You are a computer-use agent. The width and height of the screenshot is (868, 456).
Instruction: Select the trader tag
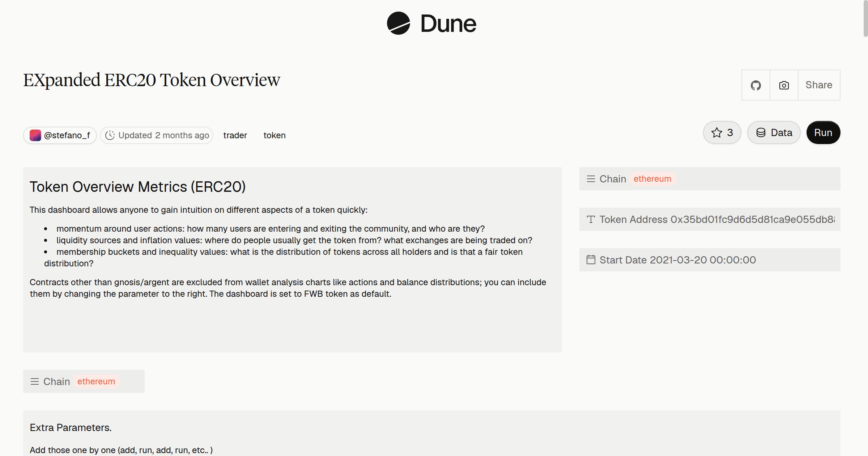coord(235,135)
